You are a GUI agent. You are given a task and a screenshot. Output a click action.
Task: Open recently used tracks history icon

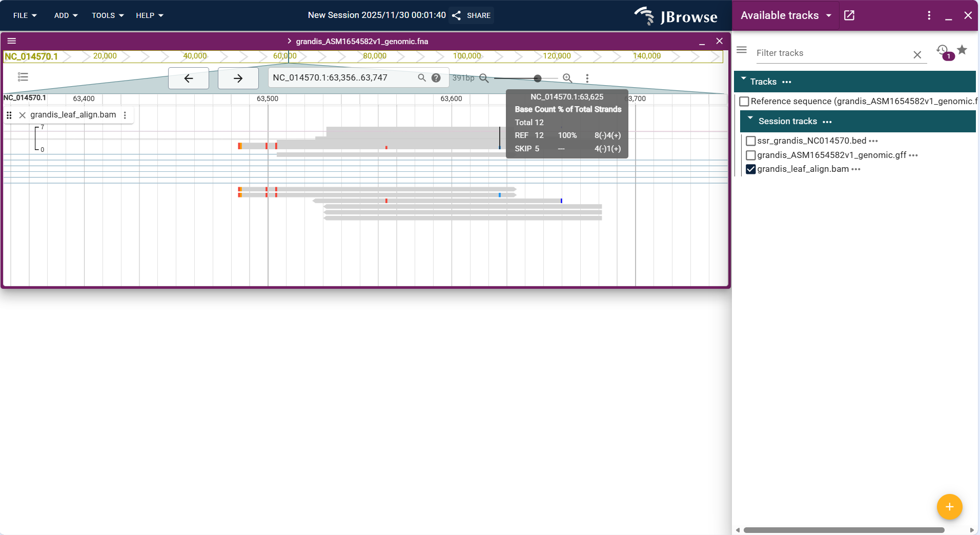(x=942, y=50)
